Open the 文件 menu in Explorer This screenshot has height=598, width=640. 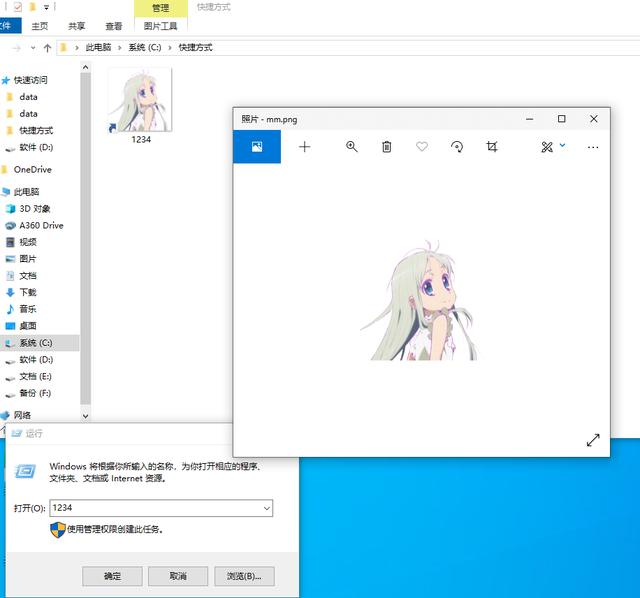(9, 26)
